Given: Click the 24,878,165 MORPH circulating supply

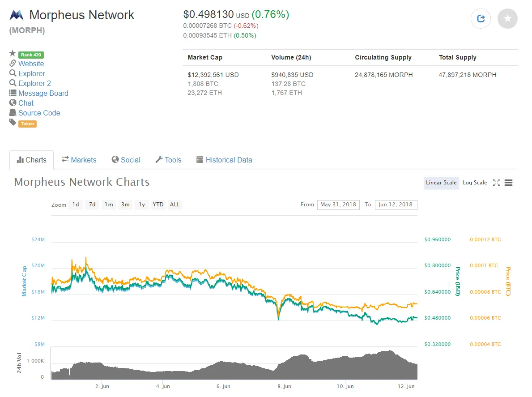Looking at the screenshot, I should (384, 75).
